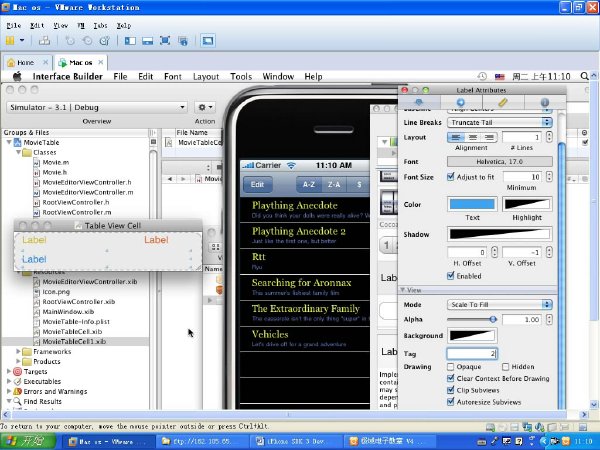
Task: Click the VMware unity mode icon
Action: tap(183, 41)
